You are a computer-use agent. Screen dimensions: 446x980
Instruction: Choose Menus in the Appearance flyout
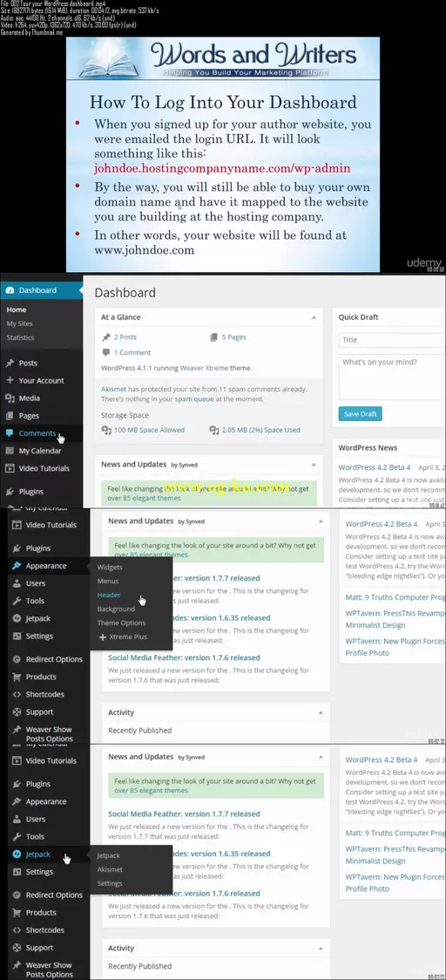coord(108,582)
